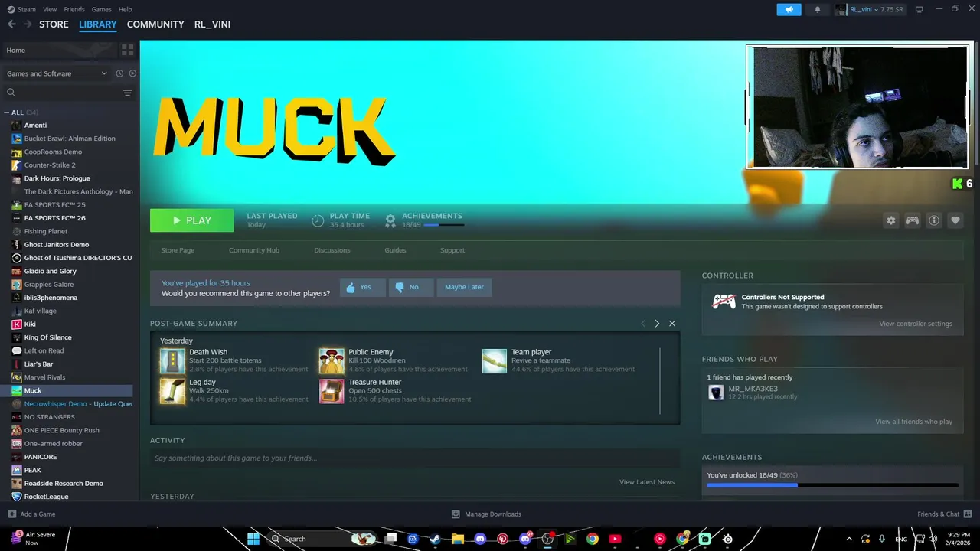
Task: Sort library by recent activity clock icon
Action: coord(119,73)
